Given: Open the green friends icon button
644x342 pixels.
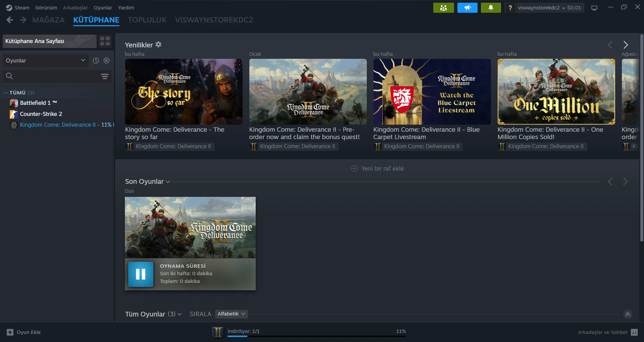Looking at the screenshot, I should tap(443, 8).
